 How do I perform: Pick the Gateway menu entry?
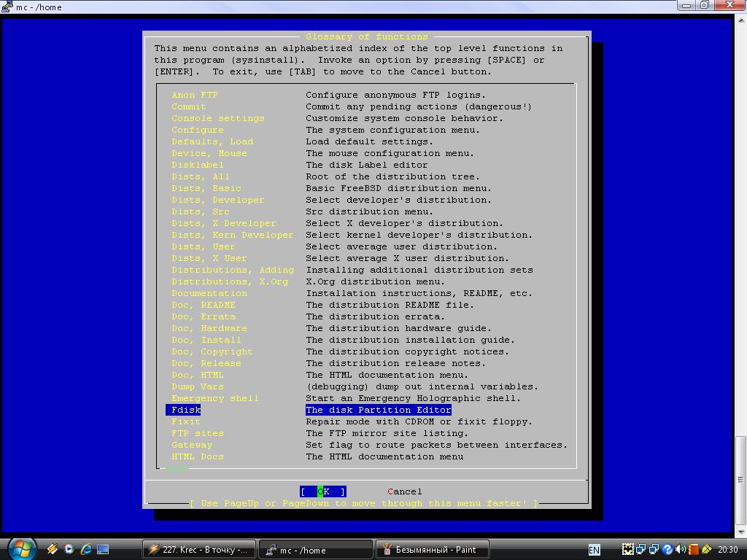[192, 445]
